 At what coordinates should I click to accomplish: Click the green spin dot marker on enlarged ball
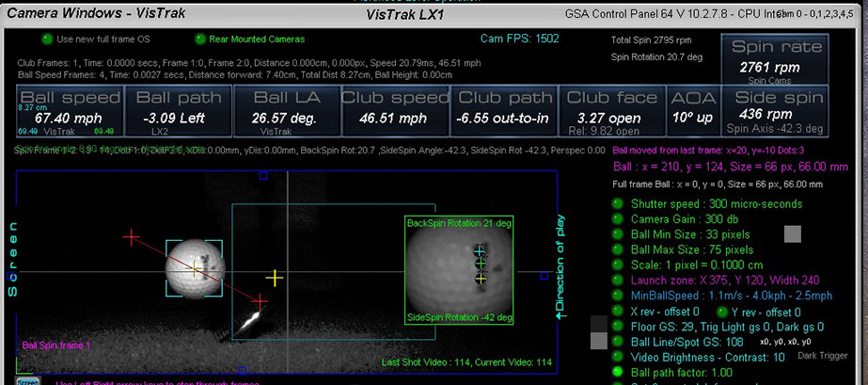coord(481,265)
